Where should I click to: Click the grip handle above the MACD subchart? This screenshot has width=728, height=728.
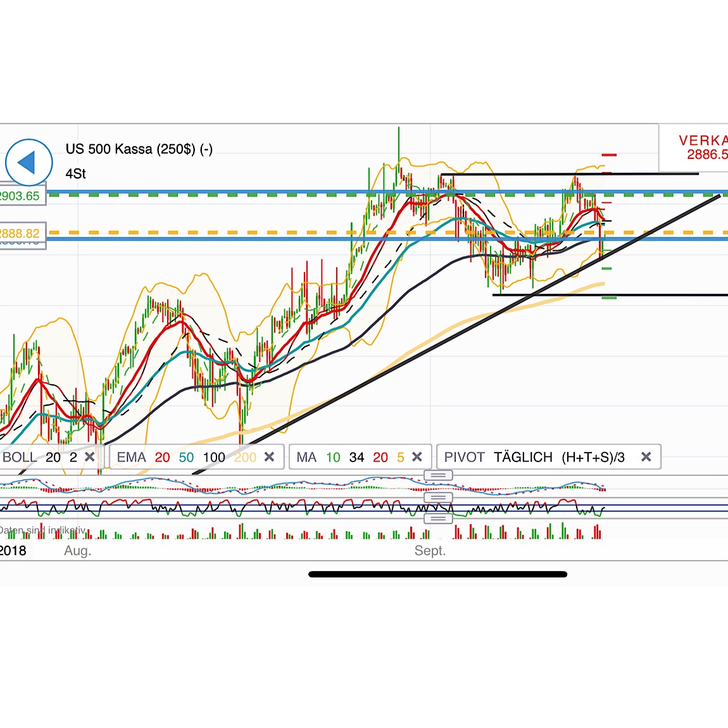coord(438,475)
